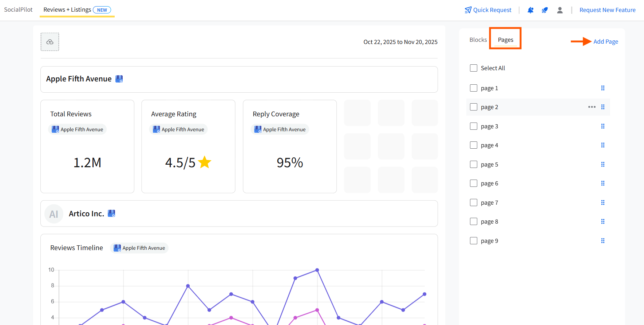Open the notifications bell icon
The width and height of the screenshot is (644, 325).
point(530,10)
